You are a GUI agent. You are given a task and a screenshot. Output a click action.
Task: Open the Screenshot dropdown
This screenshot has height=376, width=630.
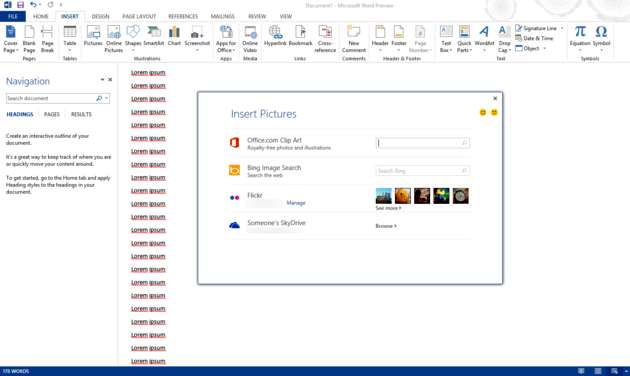pyautogui.click(x=197, y=39)
